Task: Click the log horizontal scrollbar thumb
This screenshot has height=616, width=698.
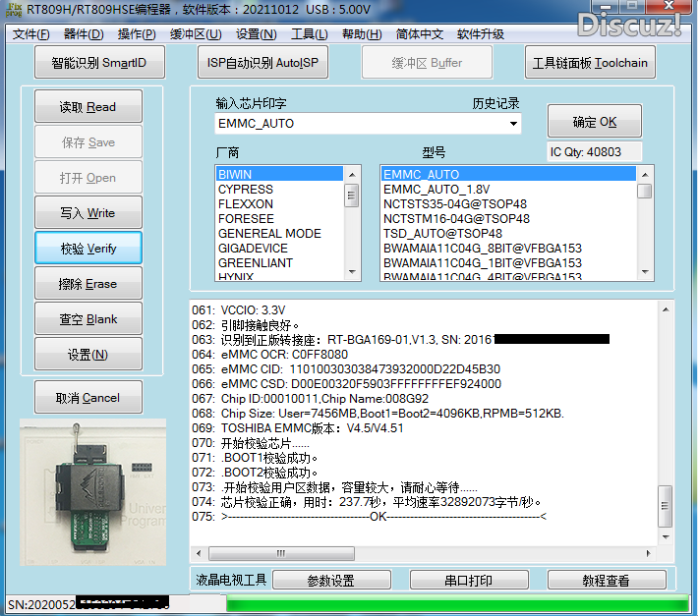Action: (x=281, y=553)
